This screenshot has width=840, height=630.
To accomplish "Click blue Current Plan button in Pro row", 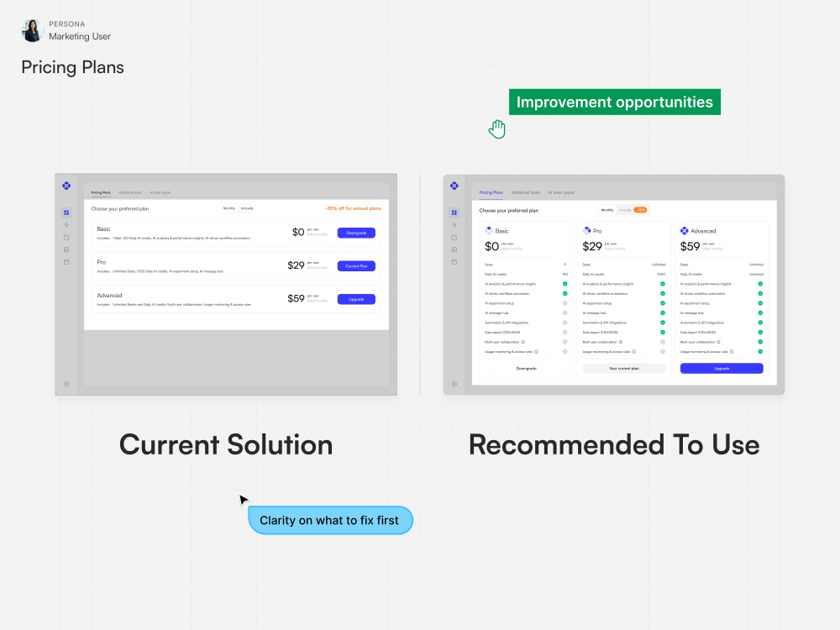I will 356,266.
